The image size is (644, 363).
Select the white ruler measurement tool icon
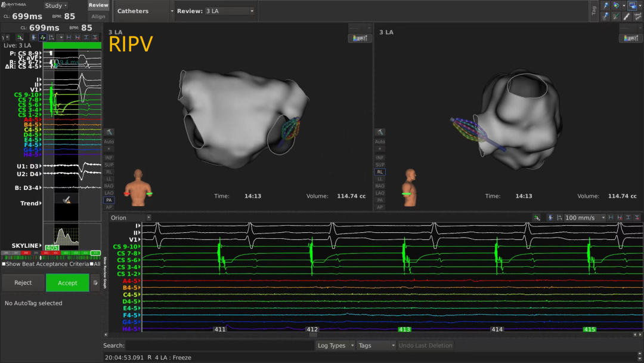pyautogui.click(x=627, y=17)
